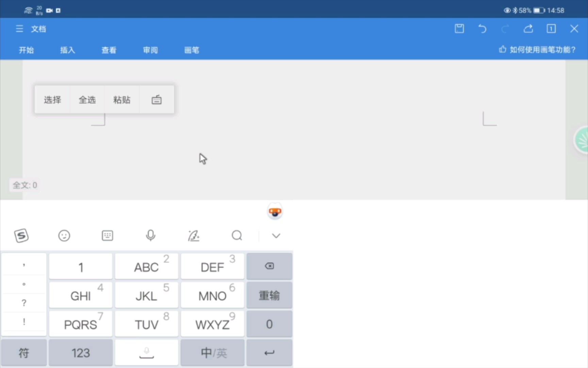Redo the undone action
The image size is (588, 368).
point(505,29)
